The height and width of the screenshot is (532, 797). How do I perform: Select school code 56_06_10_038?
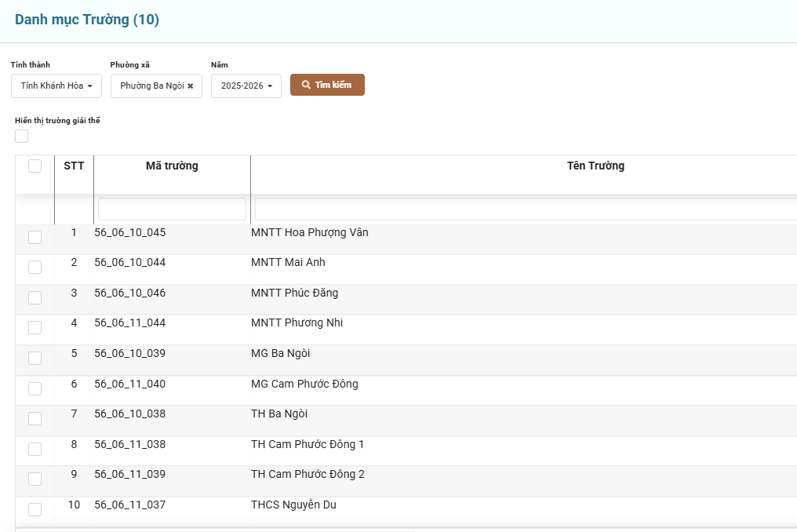click(130, 414)
